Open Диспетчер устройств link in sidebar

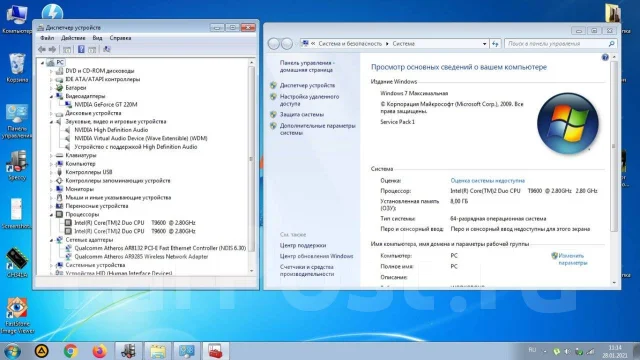[307, 85]
